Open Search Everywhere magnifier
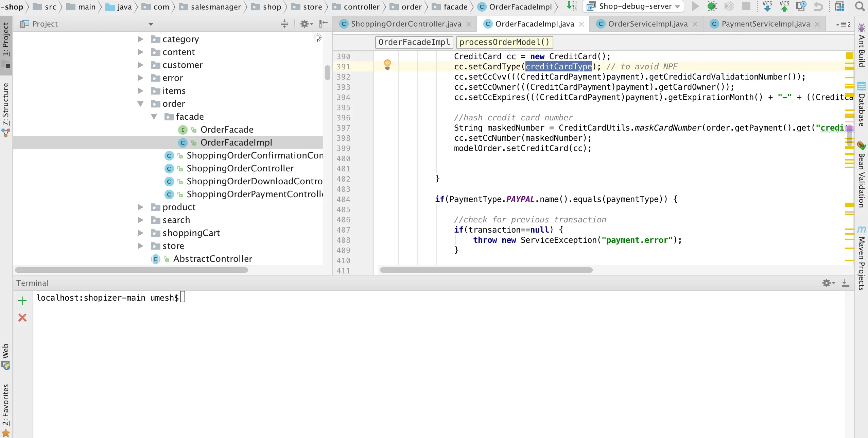 [860, 6]
